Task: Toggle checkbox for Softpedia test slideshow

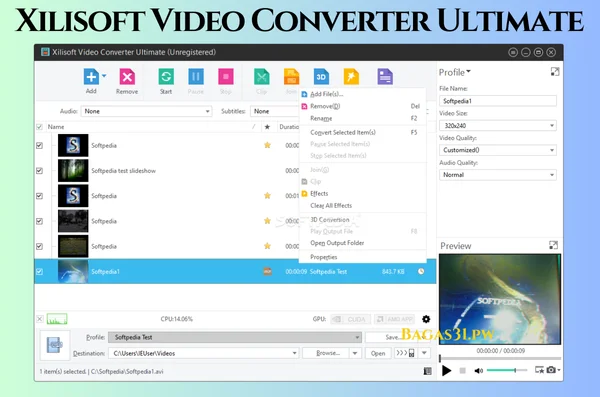Action: tap(39, 171)
